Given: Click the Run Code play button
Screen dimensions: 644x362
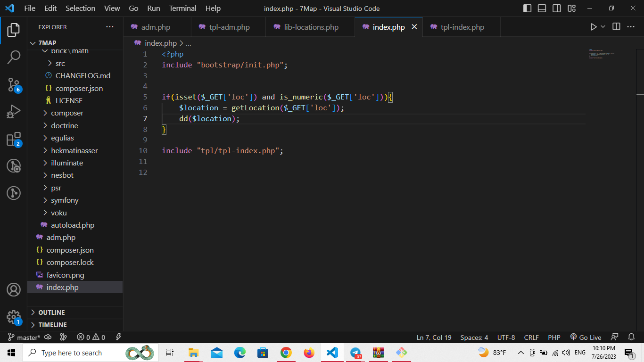Looking at the screenshot, I should click(x=594, y=27).
